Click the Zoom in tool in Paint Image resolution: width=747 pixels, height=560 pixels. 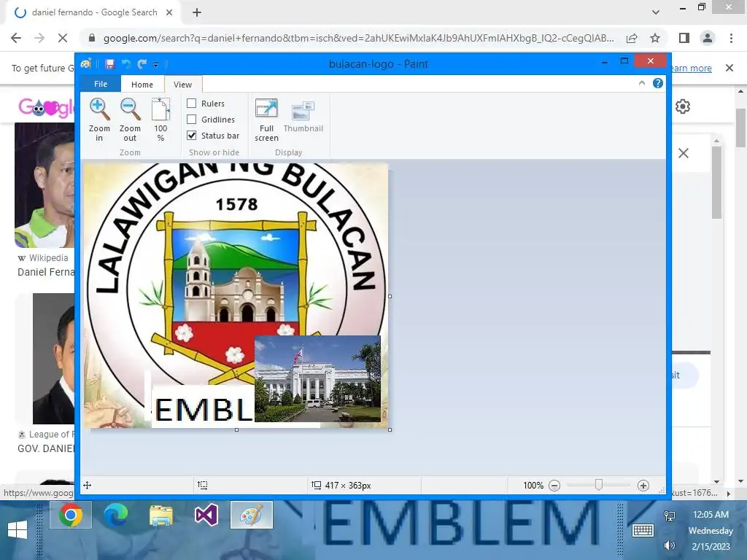click(99, 120)
